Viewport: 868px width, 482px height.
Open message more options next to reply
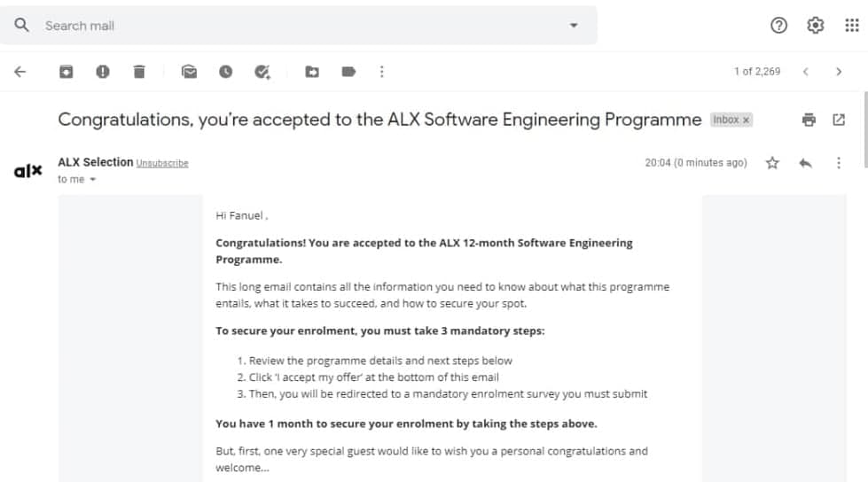tap(839, 163)
